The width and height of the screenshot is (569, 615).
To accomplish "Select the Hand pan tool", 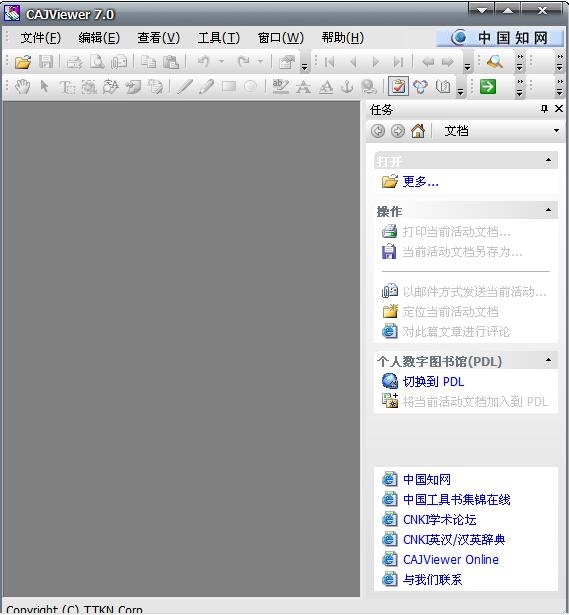I will click(x=22, y=87).
